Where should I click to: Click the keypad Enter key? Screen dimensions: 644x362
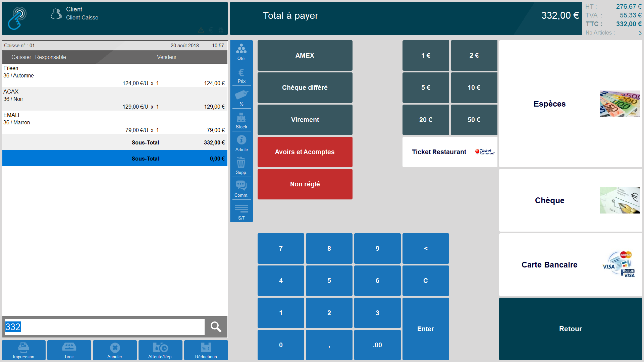[426, 329]
